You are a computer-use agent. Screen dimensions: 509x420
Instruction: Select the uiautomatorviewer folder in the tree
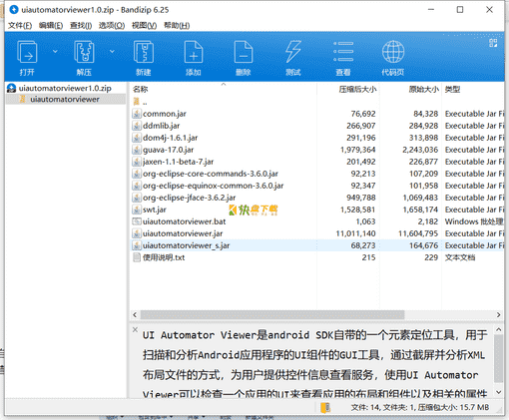click(65, 99)
